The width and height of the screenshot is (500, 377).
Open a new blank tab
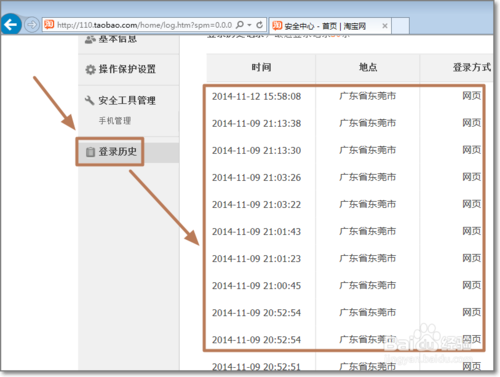coord(400,26)
